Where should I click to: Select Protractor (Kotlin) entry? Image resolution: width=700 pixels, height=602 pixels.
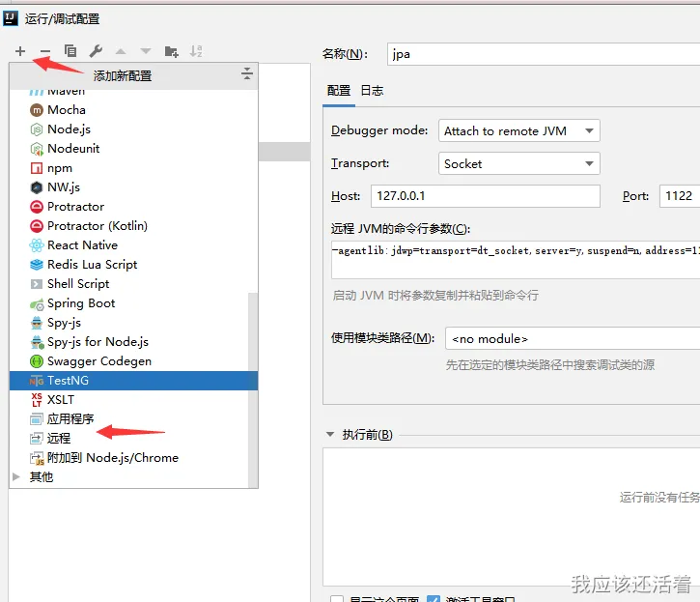[133, 226]
